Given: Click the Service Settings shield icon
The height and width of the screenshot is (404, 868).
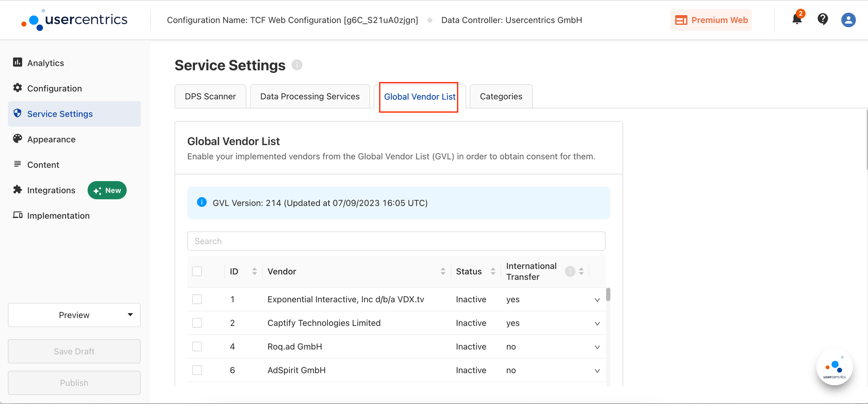Looking at the screenshot, I should [x=17, y=113].
